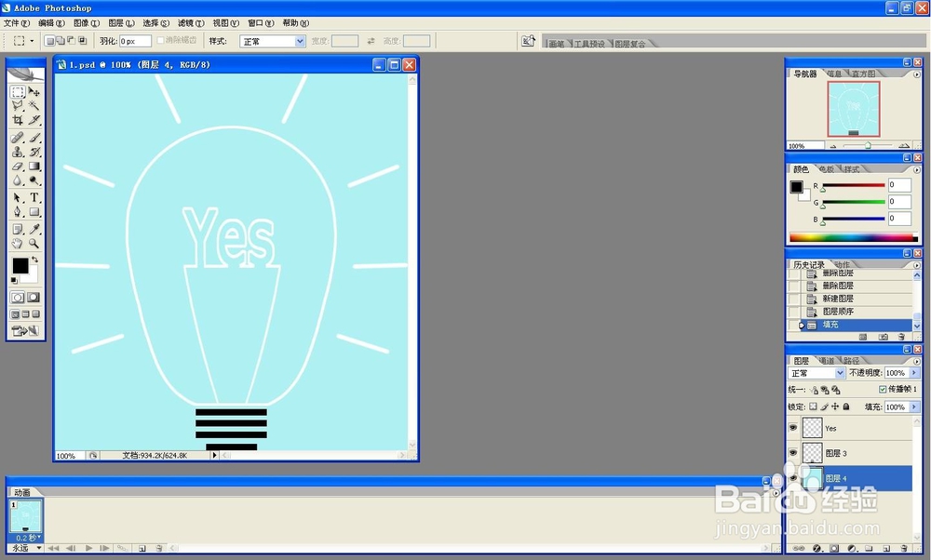931x560 pixels.
Task: Open the 滤镜 menu
Action: [184, 22]
